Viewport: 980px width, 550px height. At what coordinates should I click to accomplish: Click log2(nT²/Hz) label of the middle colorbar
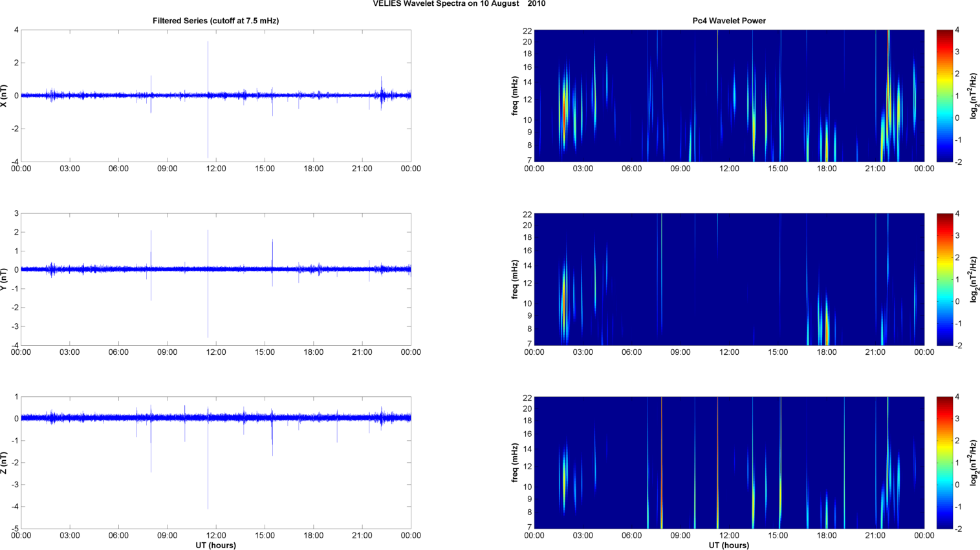click(x=974, y=279)
